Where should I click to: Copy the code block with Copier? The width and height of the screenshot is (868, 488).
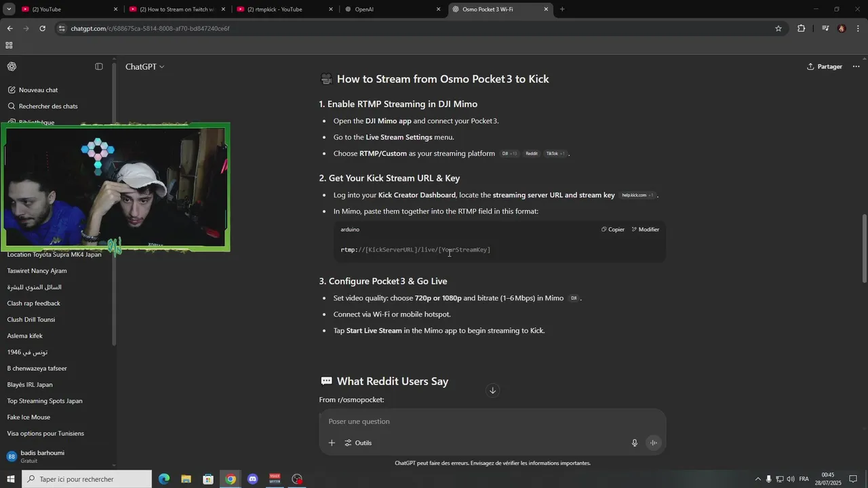(x=613, y=230)
